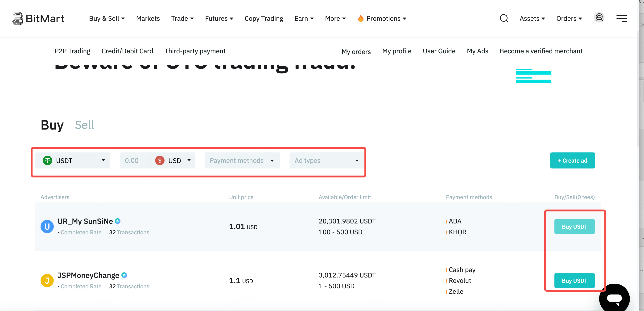Click the UR_My SunSiNe avatar circle
644x311 pixels.
(x=47, y=227)
